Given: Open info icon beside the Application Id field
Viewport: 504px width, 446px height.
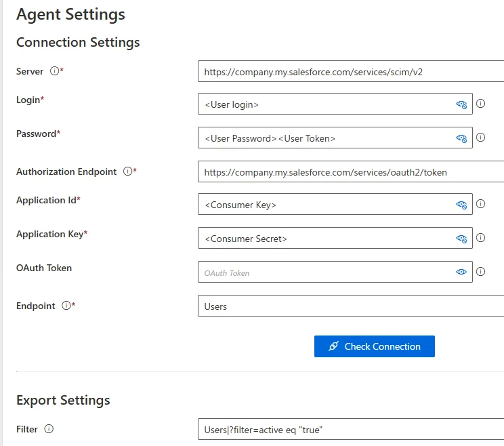Looking at the screenshot, I should [480, 204].
